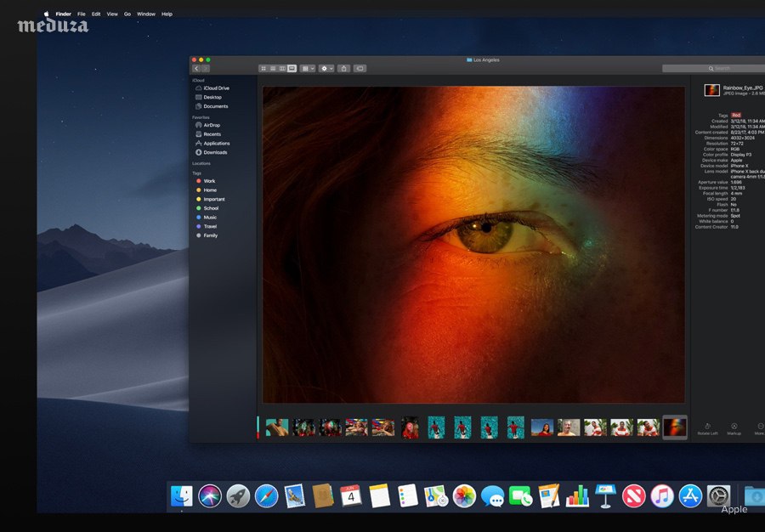Select Documents in sidebar
This screenshot has height=532, width=765.
pyautogui.click(x=212, y=106)
